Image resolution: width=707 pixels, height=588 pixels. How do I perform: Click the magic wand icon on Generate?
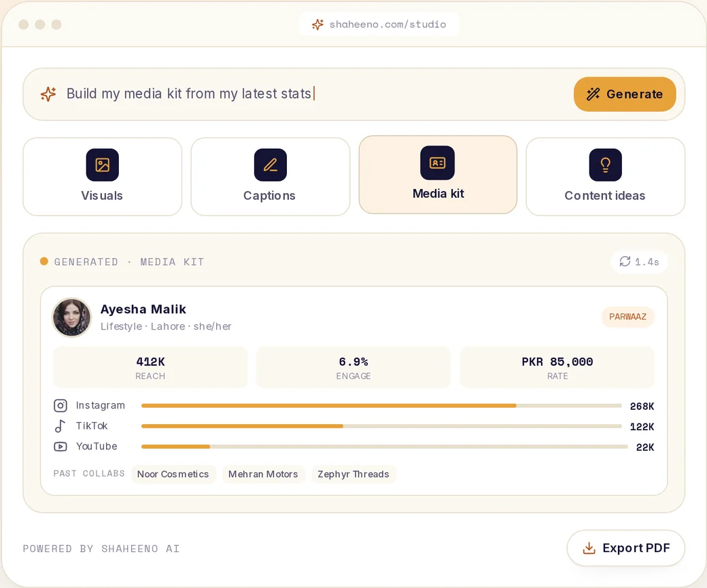[x=593, y=94]
